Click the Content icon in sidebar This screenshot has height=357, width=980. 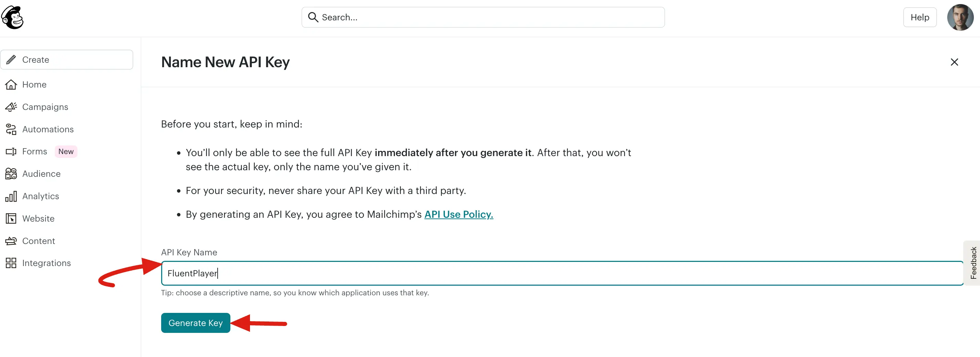click(x=11, y=241)
